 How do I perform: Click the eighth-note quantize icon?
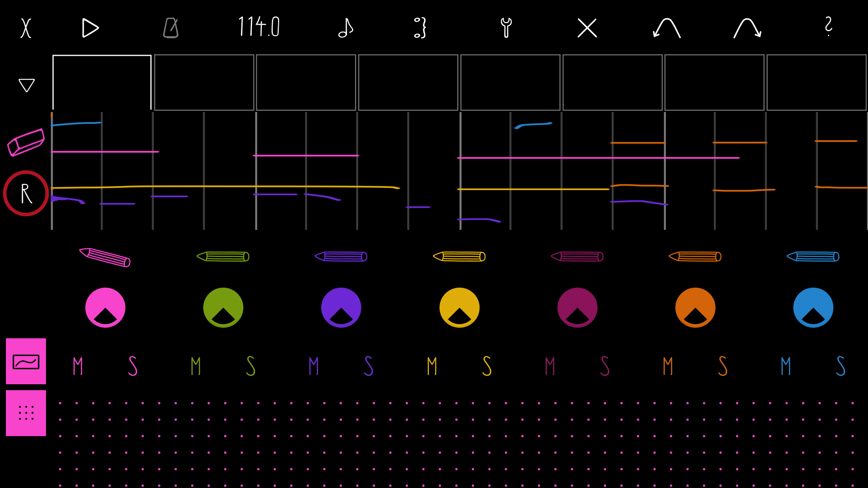346,28
